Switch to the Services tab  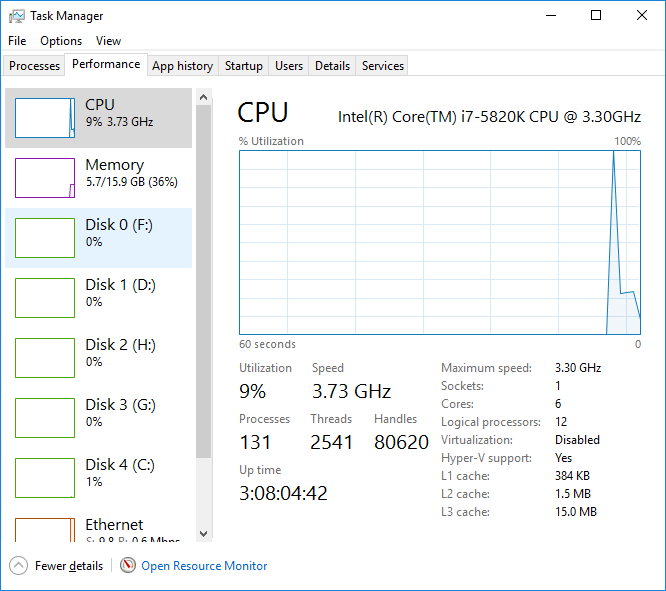click(382, 66)
